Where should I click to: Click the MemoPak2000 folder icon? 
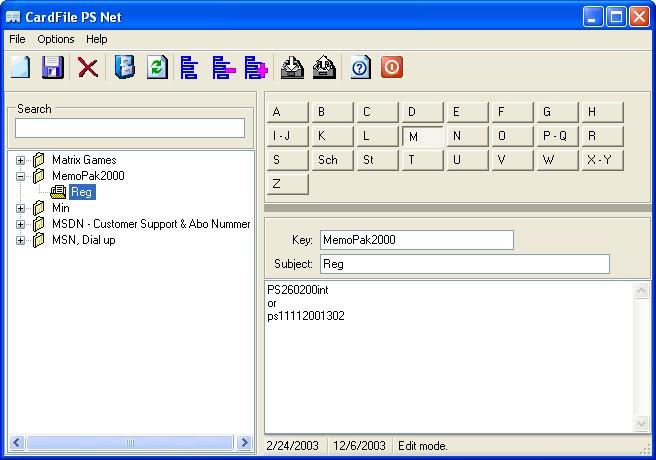[39, 176]
